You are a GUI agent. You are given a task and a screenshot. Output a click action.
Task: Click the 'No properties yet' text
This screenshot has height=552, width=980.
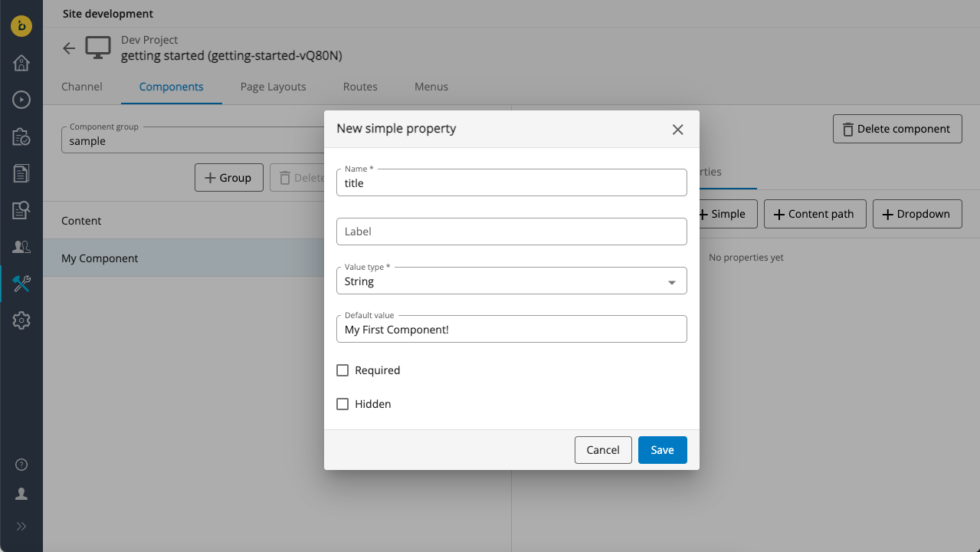coord(746,258)
